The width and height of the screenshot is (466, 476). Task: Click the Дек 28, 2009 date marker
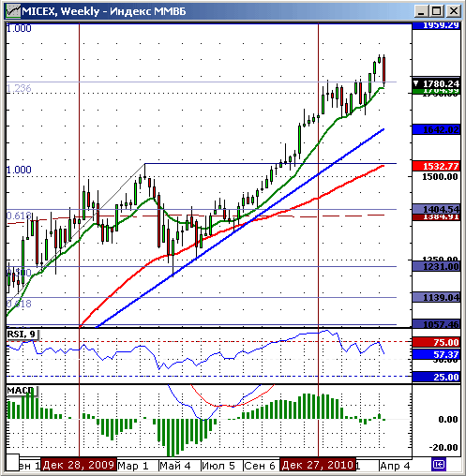(79, 465)
